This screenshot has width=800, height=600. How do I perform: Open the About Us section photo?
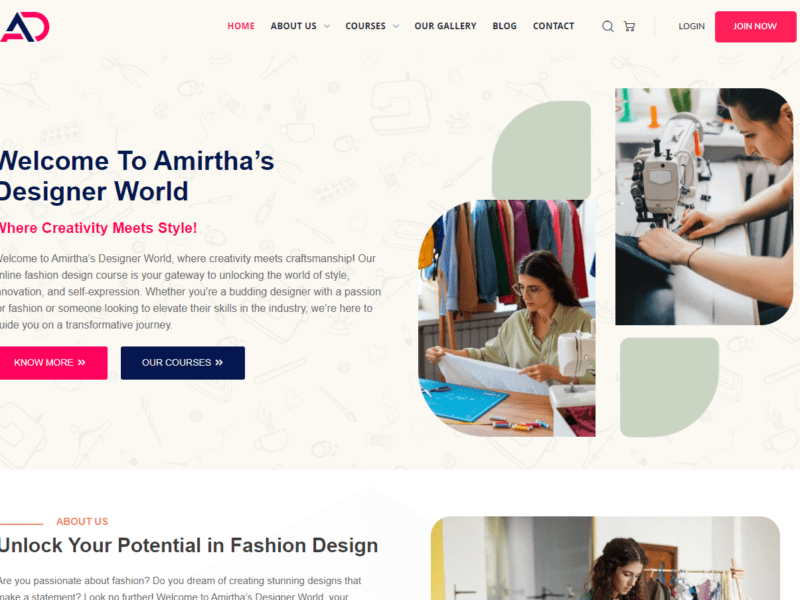pos(605,558)
